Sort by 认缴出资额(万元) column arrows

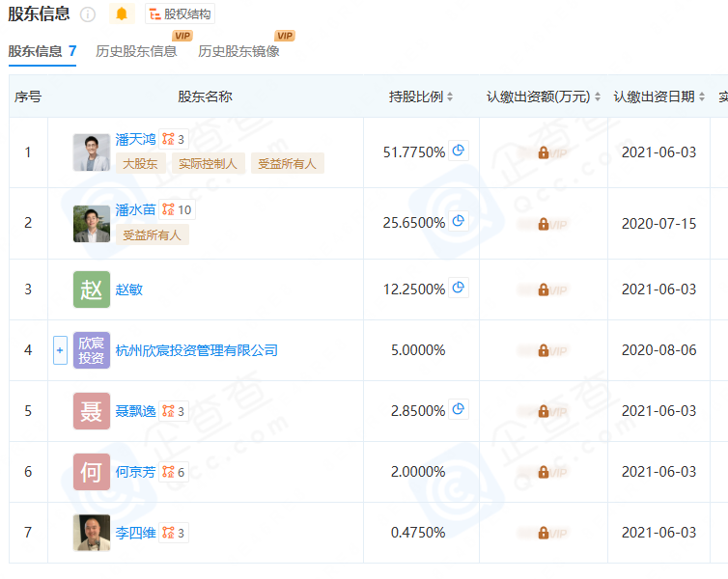click(598, 96)
